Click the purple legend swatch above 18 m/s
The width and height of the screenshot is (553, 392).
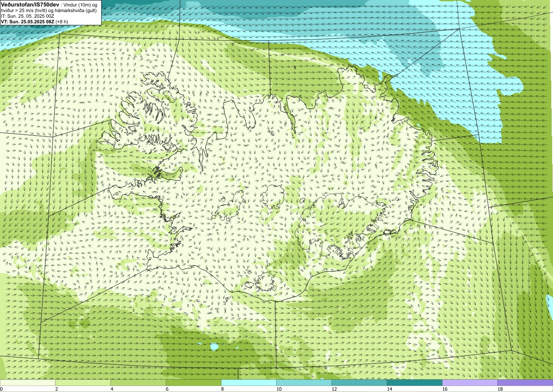click(x=525, y=383)
